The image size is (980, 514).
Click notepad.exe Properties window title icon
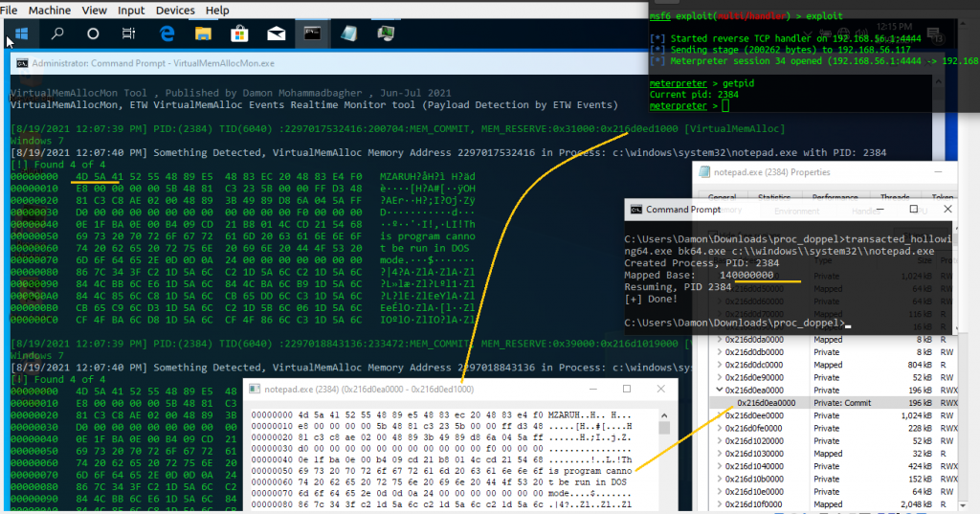point(704,172)
